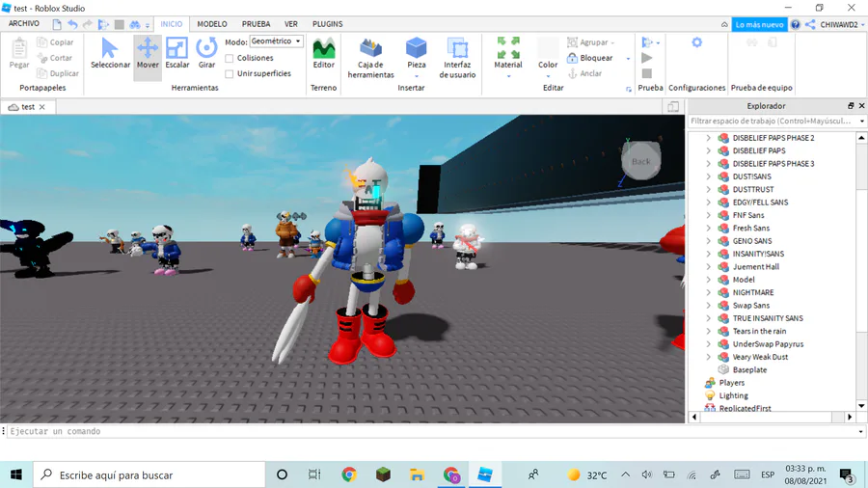The width and height of the screenshot is (868, 488).
Task: Click the Back face on view selector
Action: point(641,161)
